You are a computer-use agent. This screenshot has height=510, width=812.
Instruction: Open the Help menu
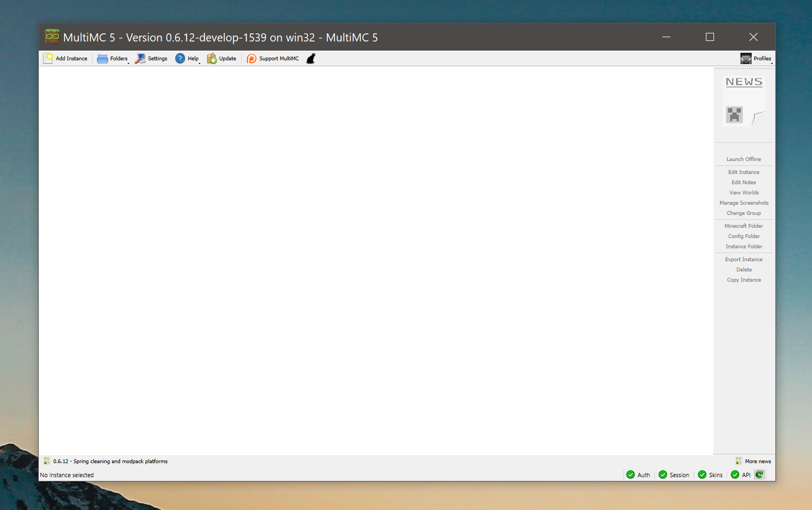(x=187, y=58)
